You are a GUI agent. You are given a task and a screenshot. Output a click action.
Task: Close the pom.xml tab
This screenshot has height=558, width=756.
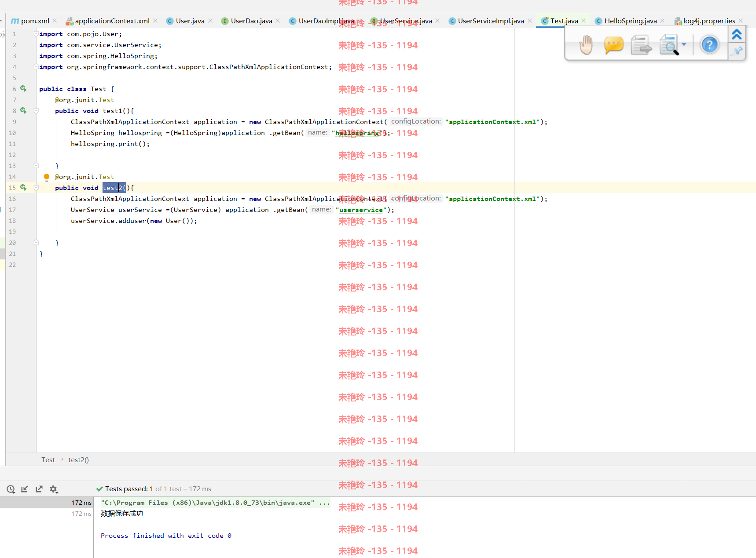tap(55, 21)
